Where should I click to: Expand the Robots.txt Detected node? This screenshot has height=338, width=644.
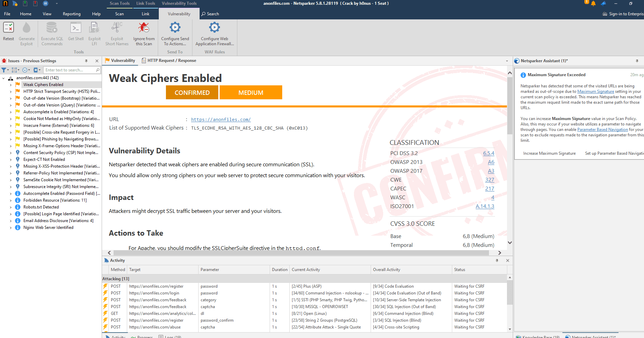[11, 207]
